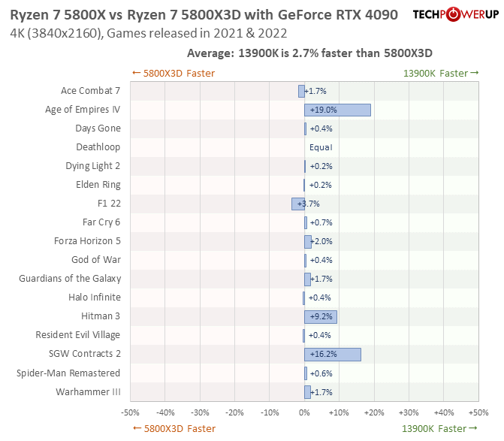Select the 'Resident Evil Village' game label
Screen dimensions: 504x441
(x=78, y=335)
